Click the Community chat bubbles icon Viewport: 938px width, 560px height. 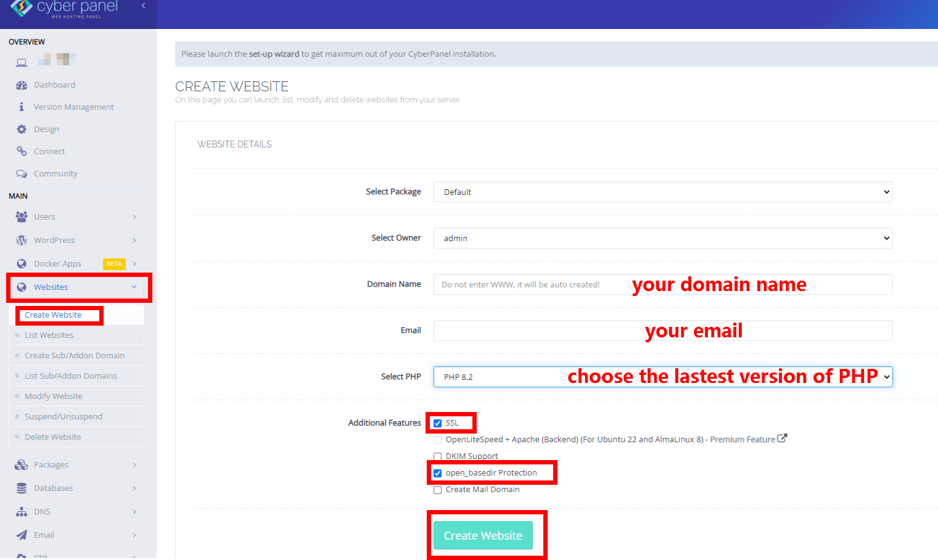(x=22, y=174)
